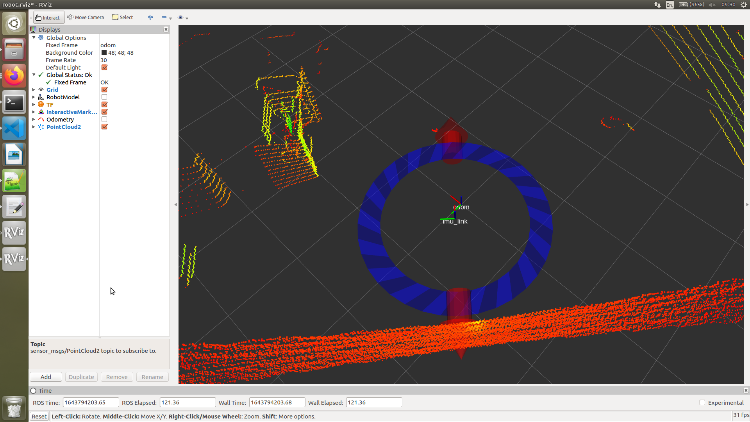Screen dimensions: 750x422
Task: Launch Firefox from the Ubuntu dock
Action: coord(14,75)
